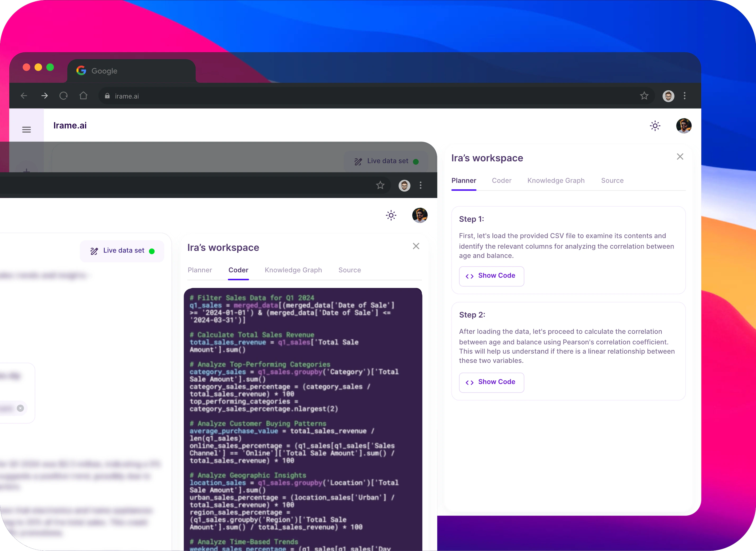Image resolution: width=756 pixels, height=551 pixels.
Task: Go to the browser home icon
Action: (x=84, y=96)
